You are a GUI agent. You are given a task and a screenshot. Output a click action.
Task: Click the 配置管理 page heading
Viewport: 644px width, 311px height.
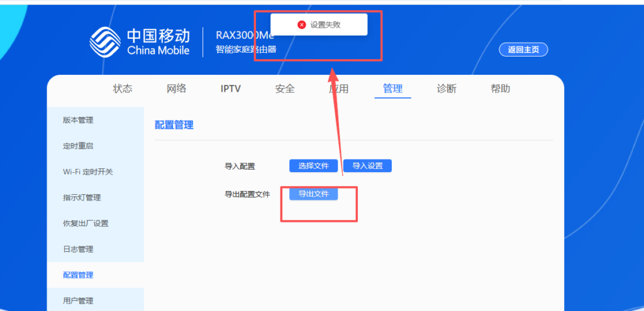(x=174, y=125)
